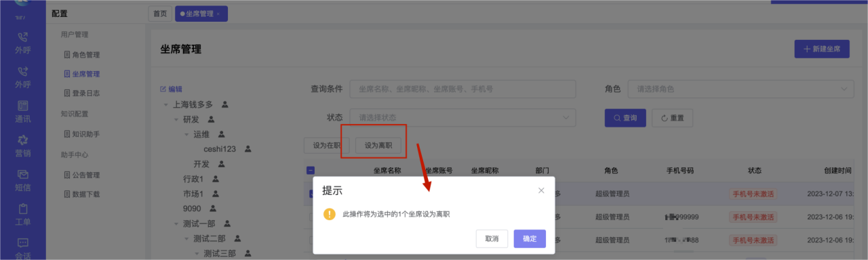The height and width of the screenshot is (260, 868).
Task: Click the 取消 cancel button
Action: coord(492,238)
